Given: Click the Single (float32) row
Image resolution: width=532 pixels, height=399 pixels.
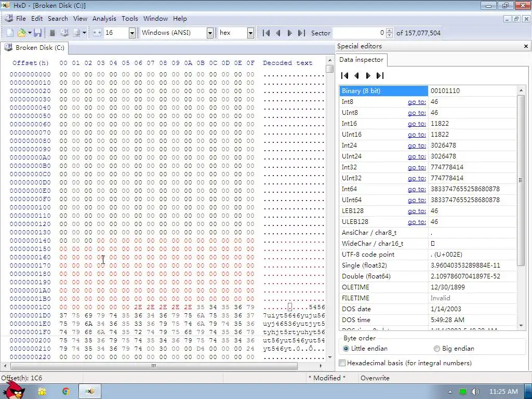Looking at the screenshot, I should click(x=428, y=265).
